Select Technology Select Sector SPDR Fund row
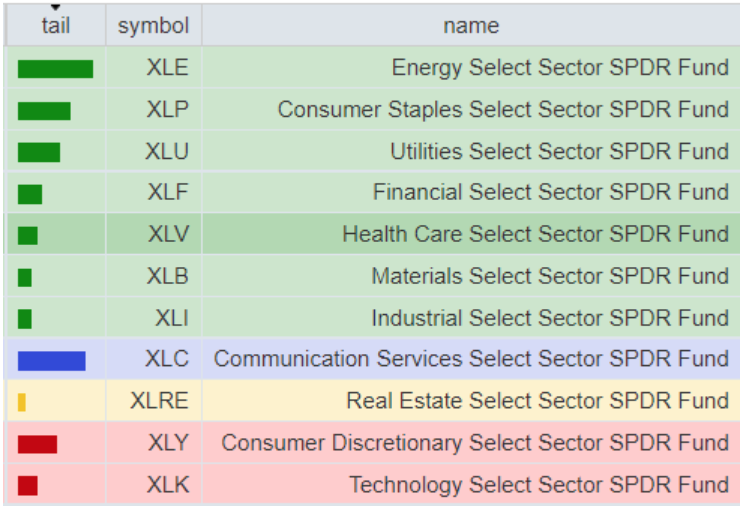Image resolution: width=744 pixels, height=506 pixels. 538,486
